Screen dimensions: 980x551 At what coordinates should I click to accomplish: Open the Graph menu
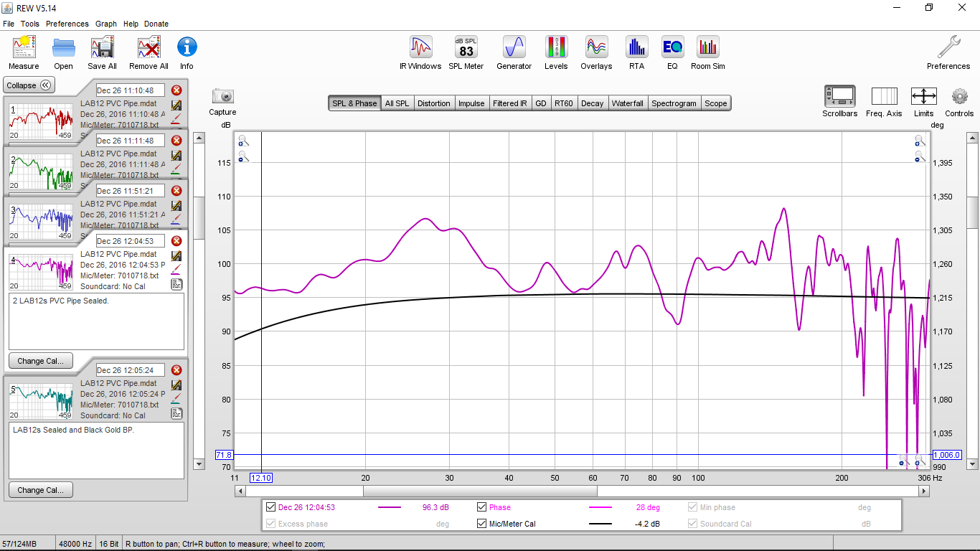(x=106, y=24)
